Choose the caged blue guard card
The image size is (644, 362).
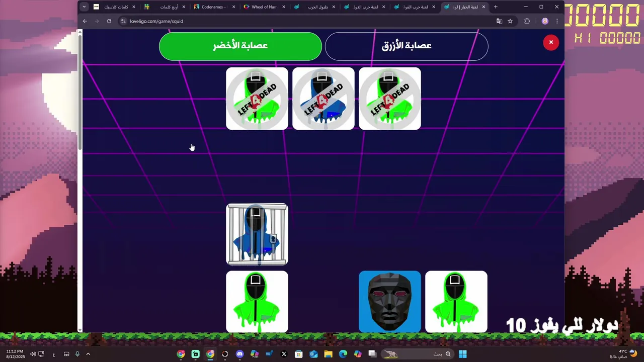click(x=257, y=234)
